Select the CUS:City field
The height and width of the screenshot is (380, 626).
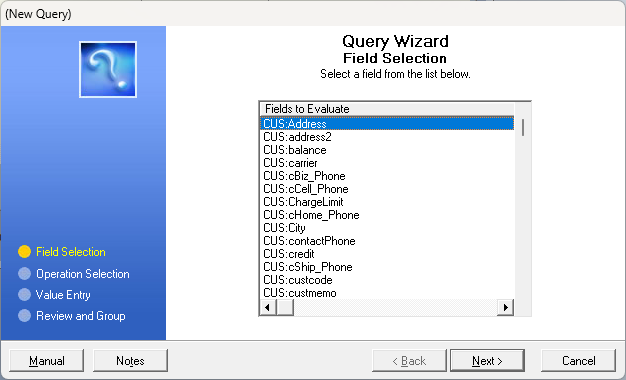[x=387, y=228]
